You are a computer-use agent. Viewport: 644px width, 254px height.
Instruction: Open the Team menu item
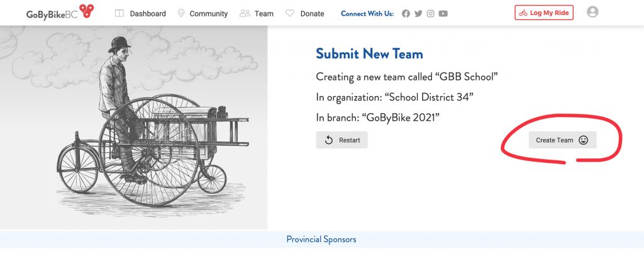click(x=257, y=14)
